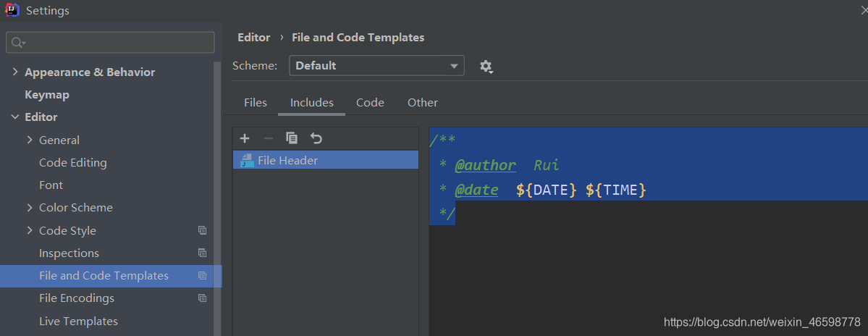Click the project-level icon beside File and Code Templates

(x=203, y=276)
